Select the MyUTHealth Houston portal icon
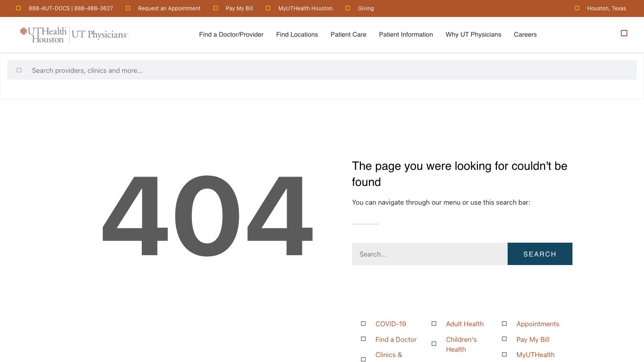This screenshot has height=362, width=644. coord(268,8)
